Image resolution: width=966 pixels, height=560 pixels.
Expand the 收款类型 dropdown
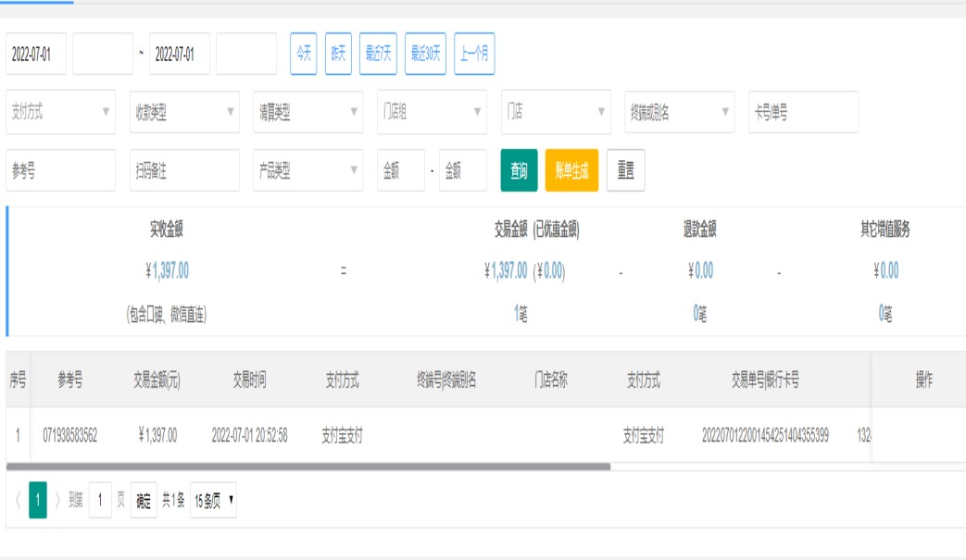pyautogui.click(x=184, y=112)
